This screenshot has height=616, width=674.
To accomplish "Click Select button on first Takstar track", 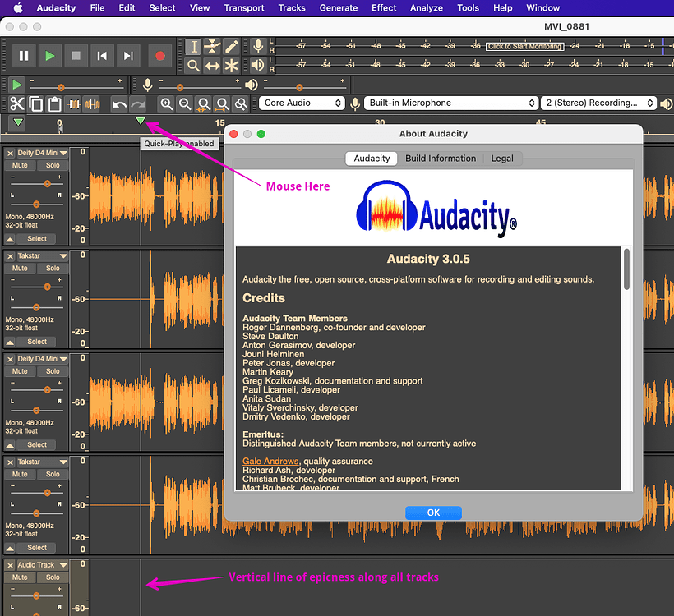I will pyautogui.click(x=37, y=342).
